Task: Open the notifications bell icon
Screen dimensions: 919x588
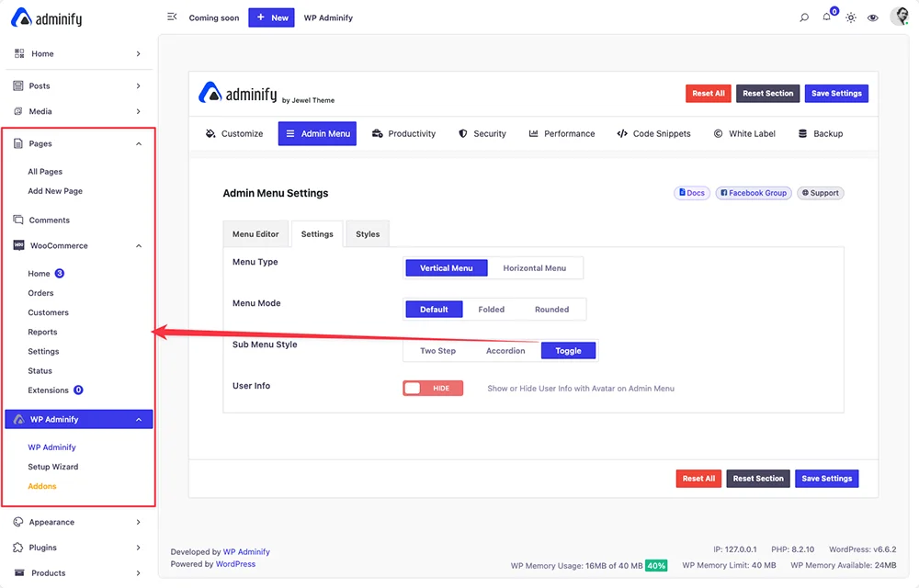Action: (826, 17)
